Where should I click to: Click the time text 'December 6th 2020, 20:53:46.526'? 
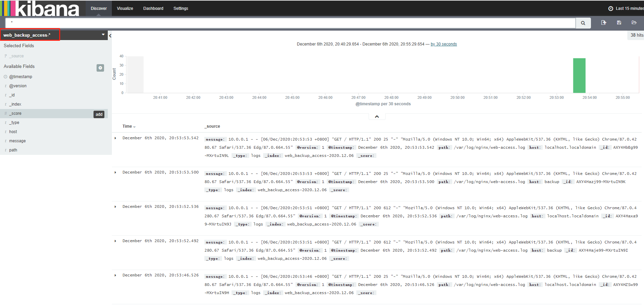[160, 275]
